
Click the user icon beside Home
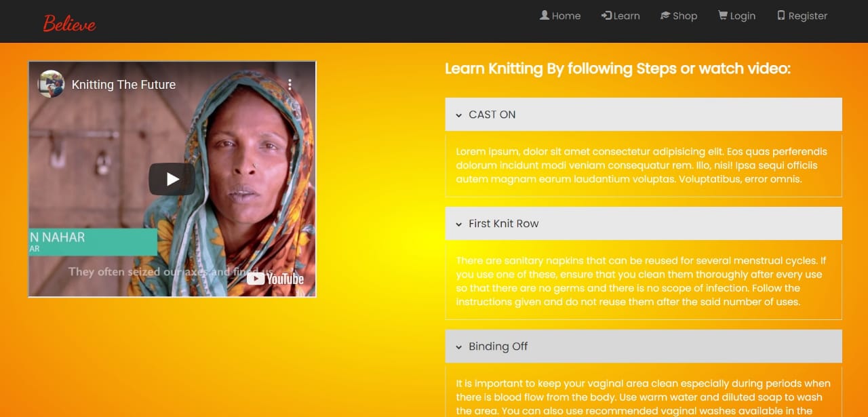coord(545,15)
